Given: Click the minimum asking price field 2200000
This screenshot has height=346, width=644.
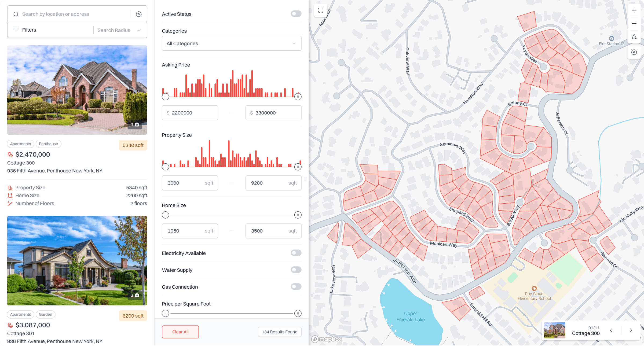Looking at the screenshot, I should (x=190, y=113).
